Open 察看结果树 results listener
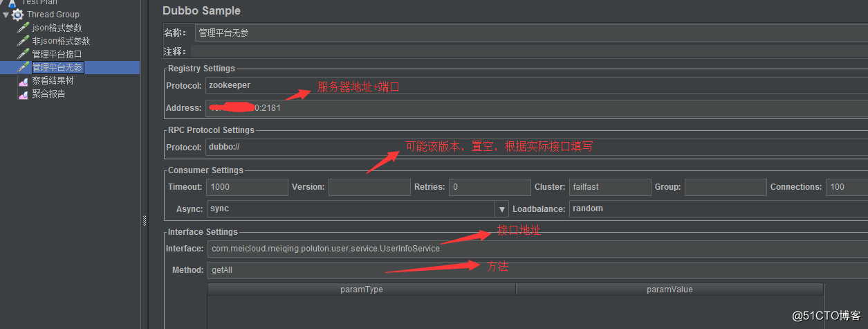Image resolution: width=868 pixels, height=329 pixels. 53,81
